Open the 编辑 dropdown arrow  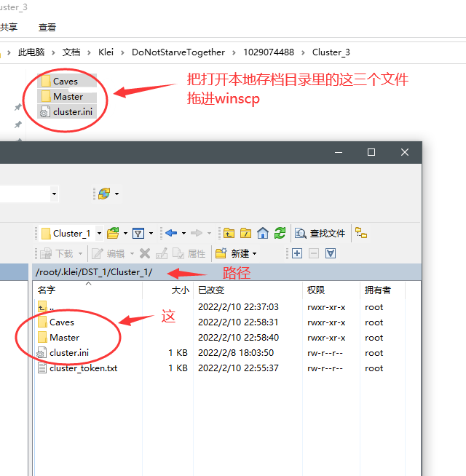click(x=132, y=253)
